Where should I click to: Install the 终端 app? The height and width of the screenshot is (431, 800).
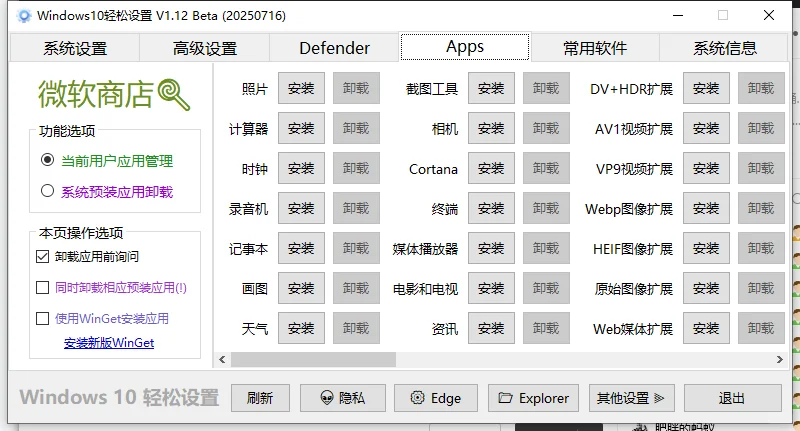[491, 208]
